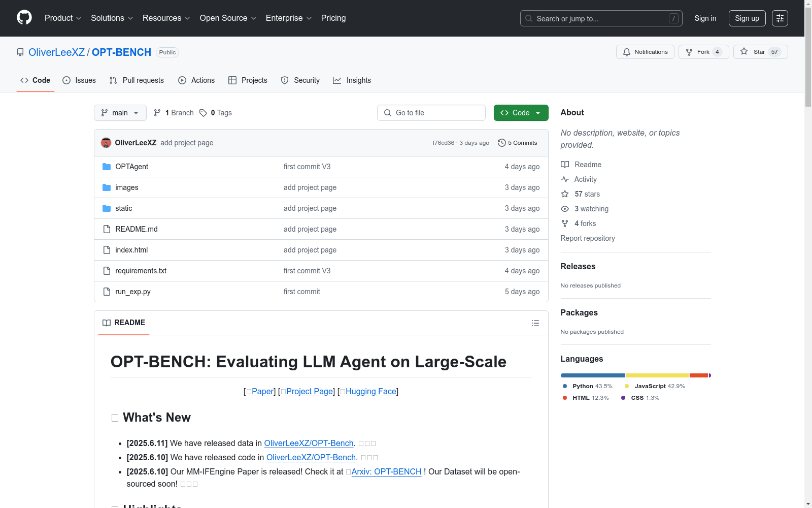
Task: Click the Search or jump to field
Action: tap(601, 18)
